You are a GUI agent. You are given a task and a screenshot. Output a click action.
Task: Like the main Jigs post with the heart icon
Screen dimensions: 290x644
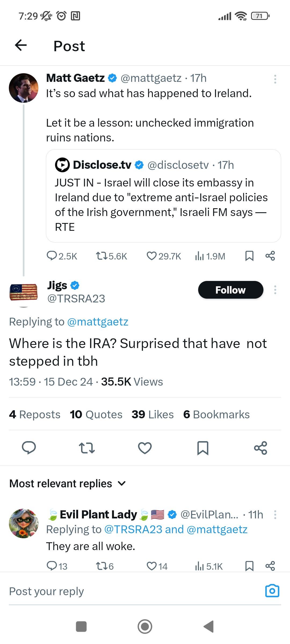click(x=145, y=448)
